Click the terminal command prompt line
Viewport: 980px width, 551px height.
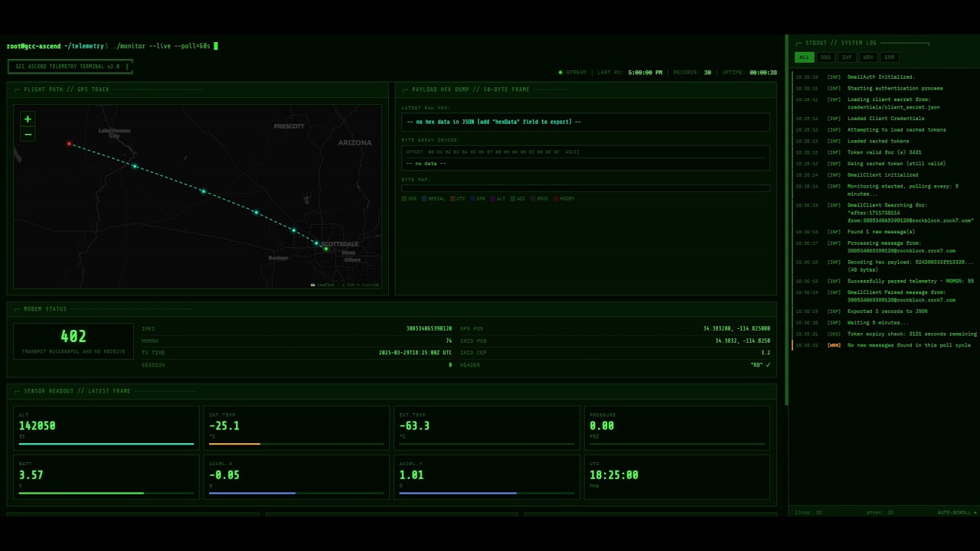(x=113, y=46)
